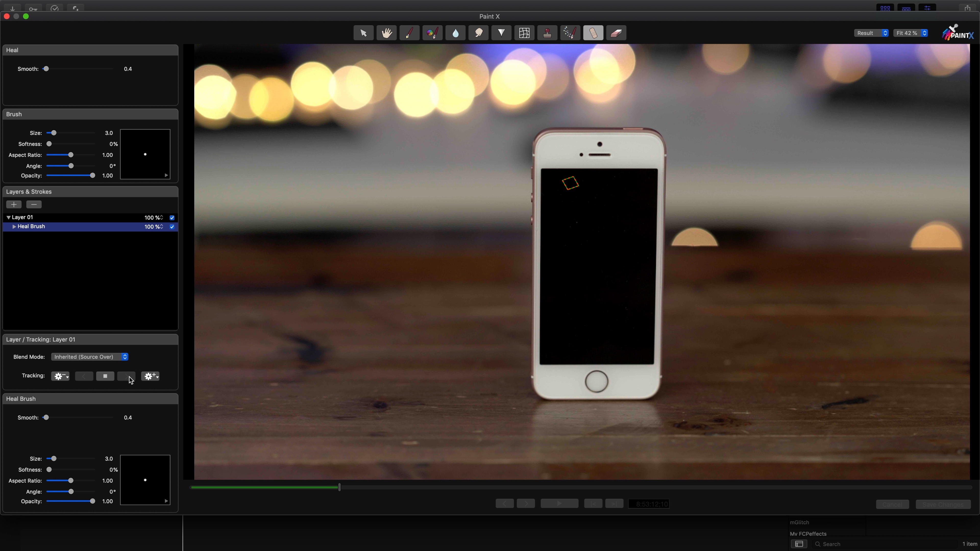The height and width of the screenshot is (551, 980).
Task: Select the Paint Brush tool
Action: [x=409, y=33]
